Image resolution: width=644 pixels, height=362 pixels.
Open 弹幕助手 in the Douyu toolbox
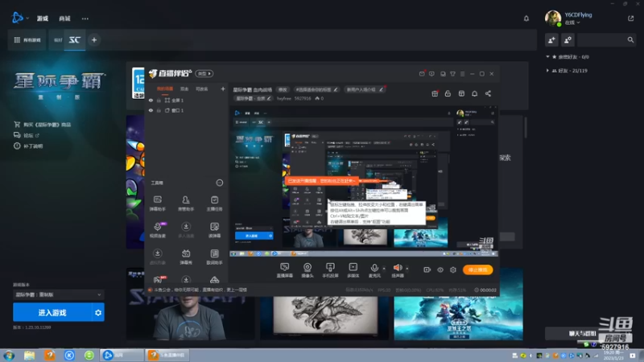point(157,204)
